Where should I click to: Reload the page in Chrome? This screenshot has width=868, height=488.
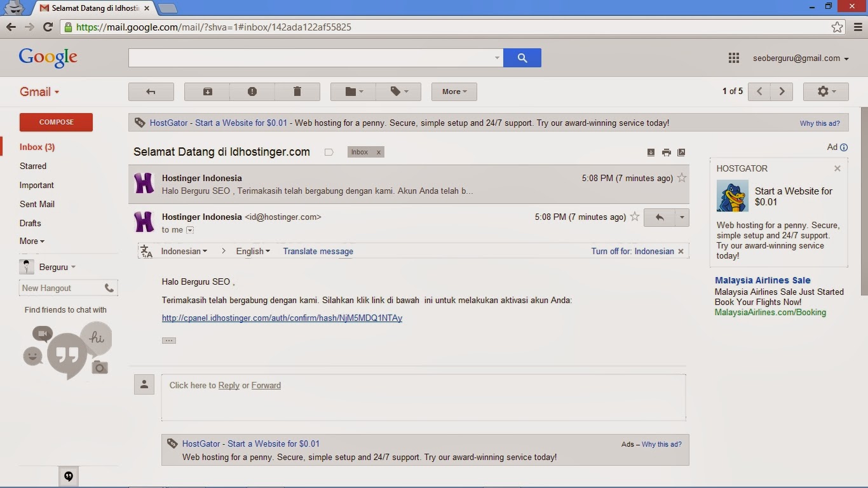(x=48, y=27)
